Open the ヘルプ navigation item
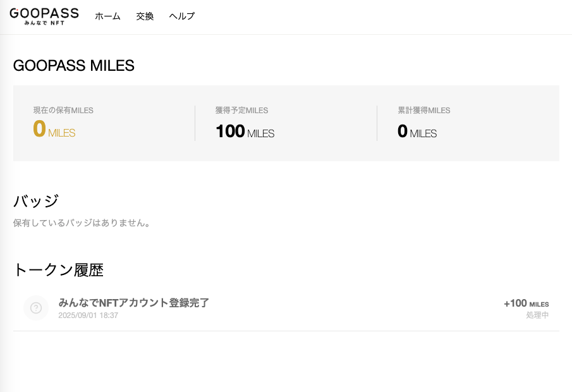The image size is (572, 392). 181,16
